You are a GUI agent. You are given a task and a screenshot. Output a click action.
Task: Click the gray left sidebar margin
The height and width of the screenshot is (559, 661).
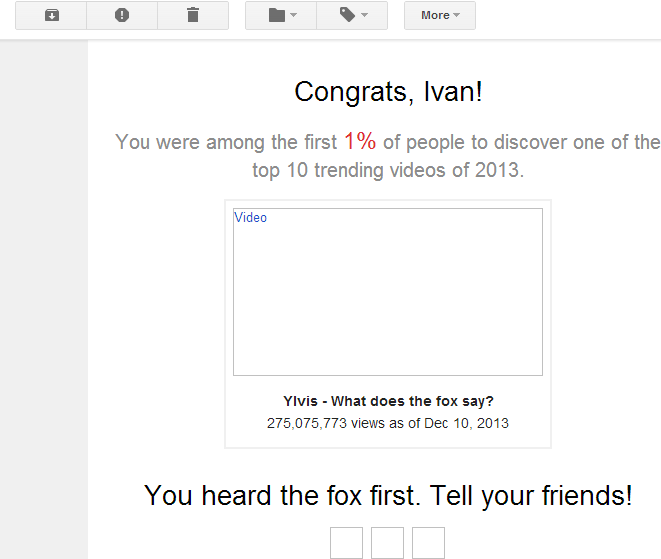44,299
